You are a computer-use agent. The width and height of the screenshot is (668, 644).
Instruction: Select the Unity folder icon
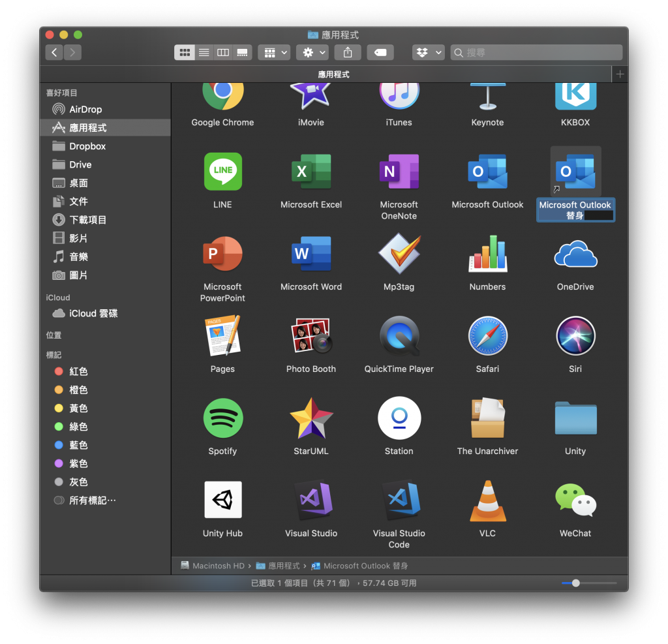click(575, 418)
